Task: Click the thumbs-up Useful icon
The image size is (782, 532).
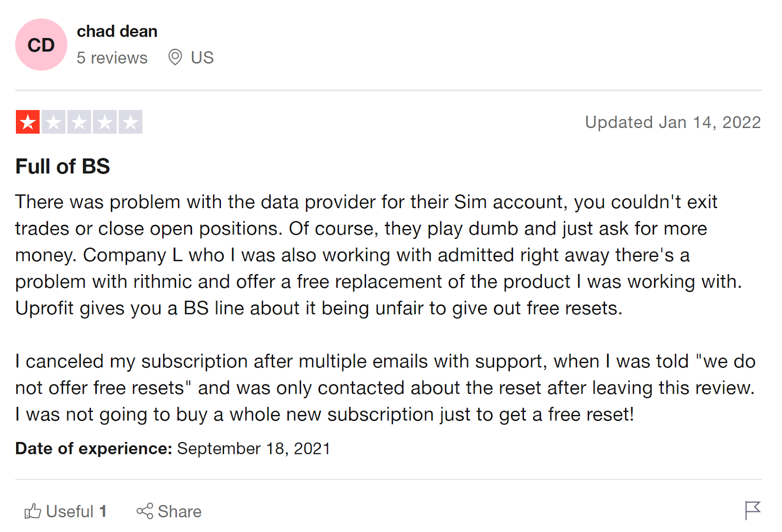Action: click(x=33, y=511)
